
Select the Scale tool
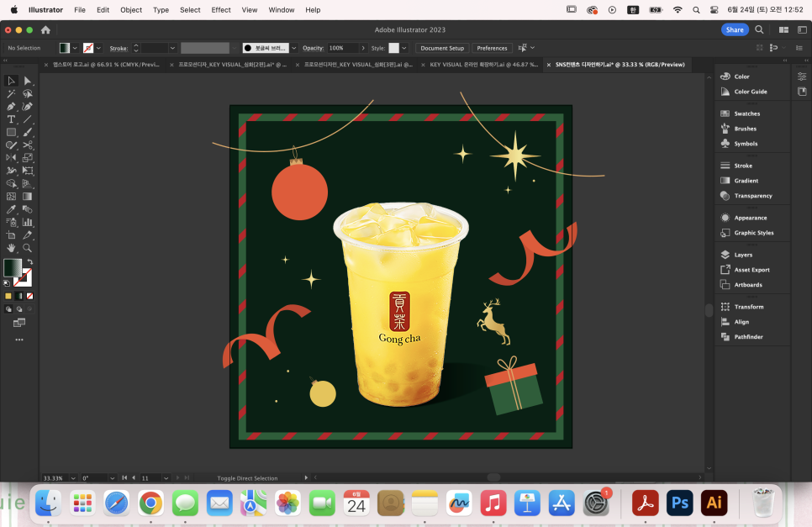[x=28, y=158]
